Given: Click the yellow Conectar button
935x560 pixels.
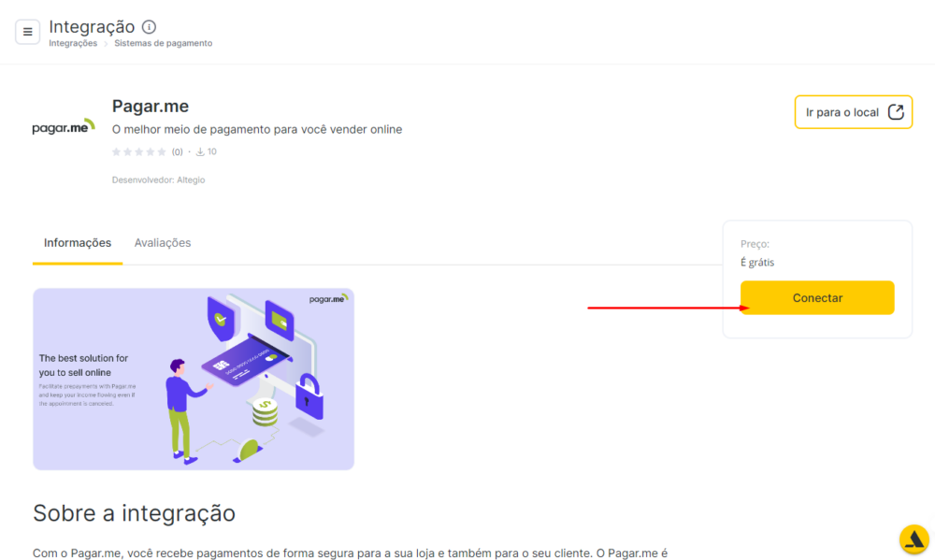Looking at the screenshot, I should click(817, 297).
